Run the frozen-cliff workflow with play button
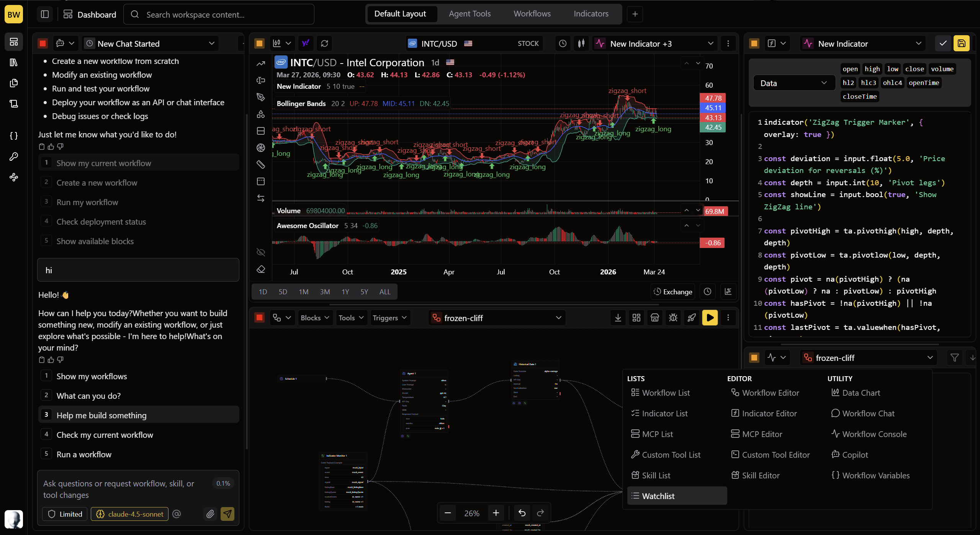980x535 pixels. tap(710, 318)
